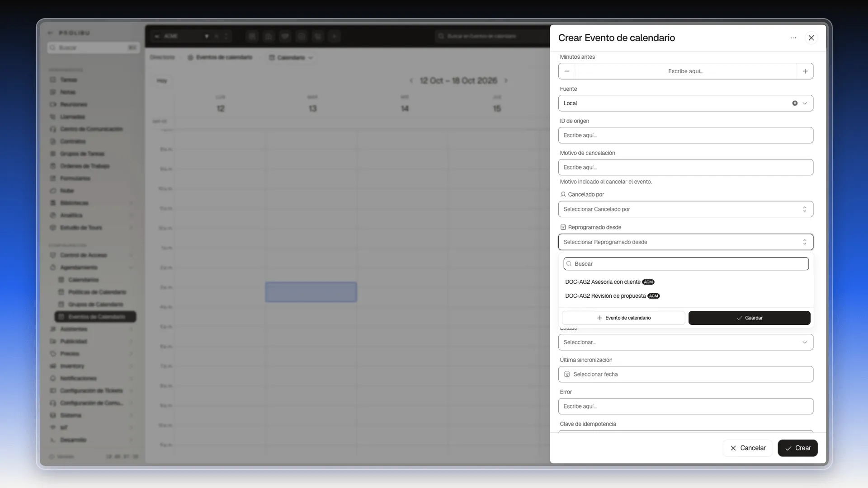
Task: Open the Estado Seleccionar dropdown
Action: point(685,342)
